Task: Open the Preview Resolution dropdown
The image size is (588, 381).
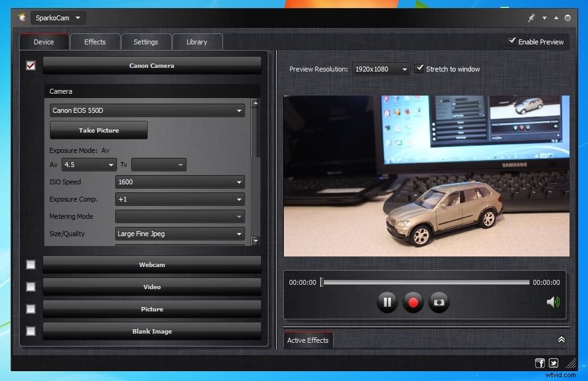Action: pos(381,69)
